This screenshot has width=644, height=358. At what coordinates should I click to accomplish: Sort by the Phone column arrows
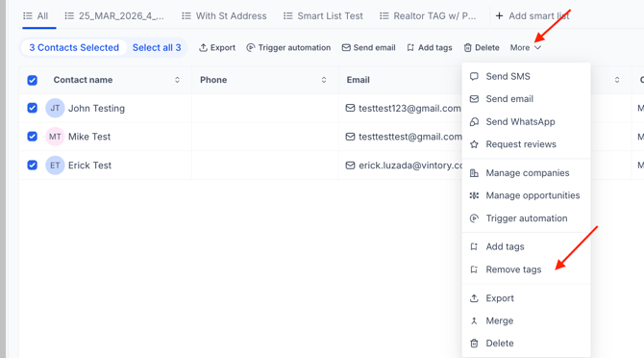[324, 80]
